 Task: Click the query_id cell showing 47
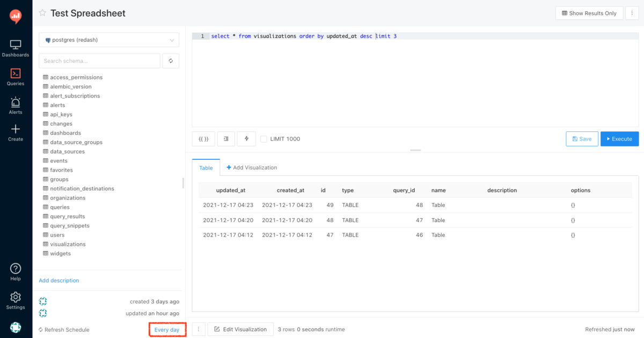click(x=419, y=220)
